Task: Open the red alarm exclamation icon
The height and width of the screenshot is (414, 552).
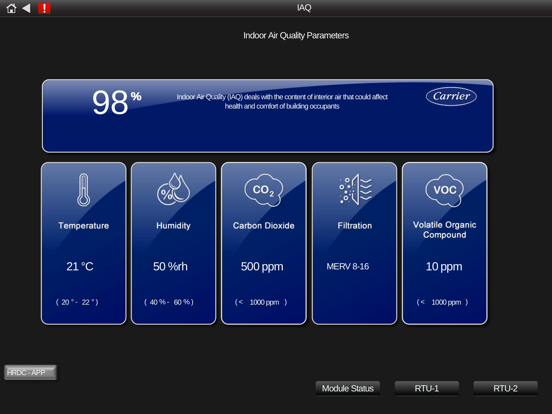Action: (x=44, y=8)
